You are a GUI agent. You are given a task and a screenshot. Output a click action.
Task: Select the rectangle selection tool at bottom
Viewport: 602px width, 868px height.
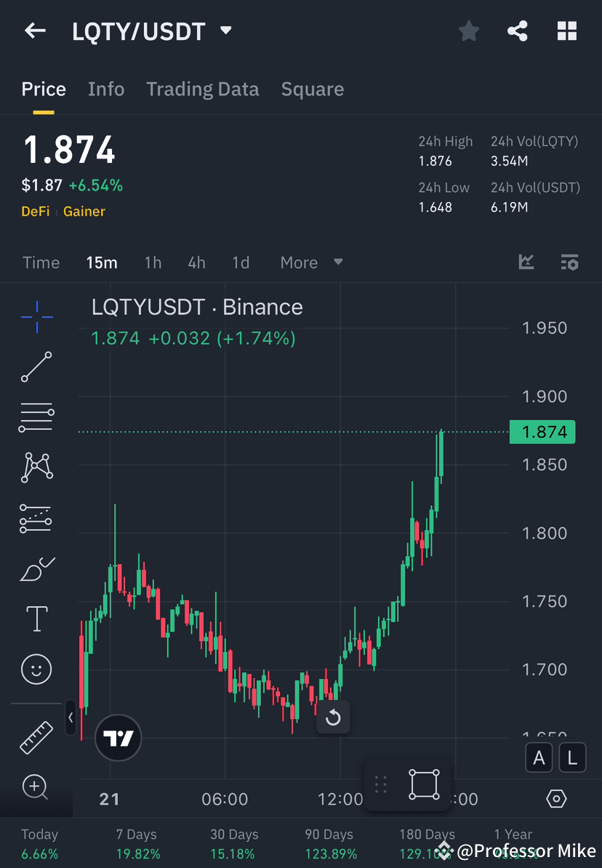coord(423,784)
